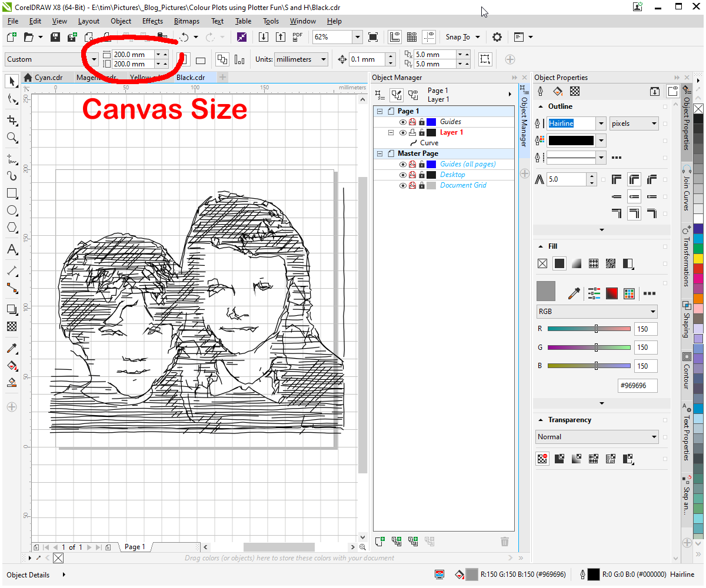The image size is (706, 588).
Task: Toggle visibility of the Desktop layer
Action: point(403,175)
